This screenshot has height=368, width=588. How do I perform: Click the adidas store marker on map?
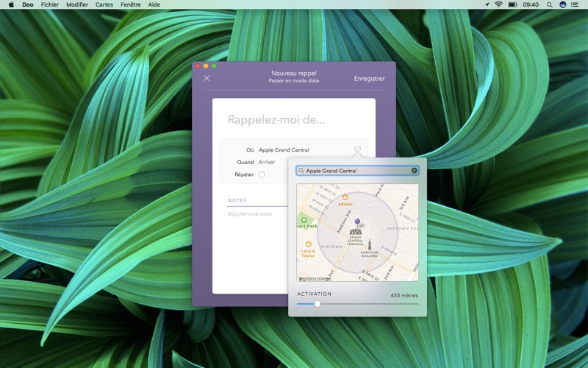345,200
